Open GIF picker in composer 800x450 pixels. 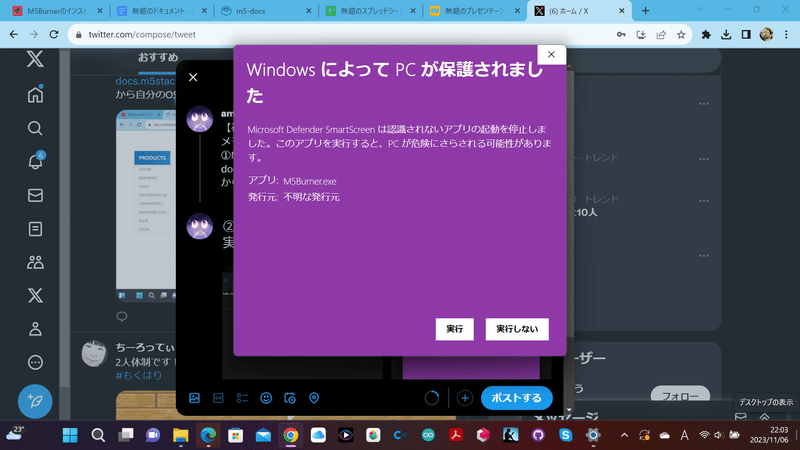pyautogui.click(x=218, y=398)
